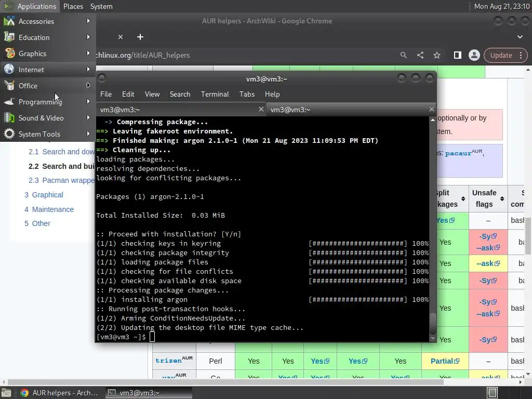Click trizen row Partial link
This screenshot has width=532, height=399.
pos(445,361)
